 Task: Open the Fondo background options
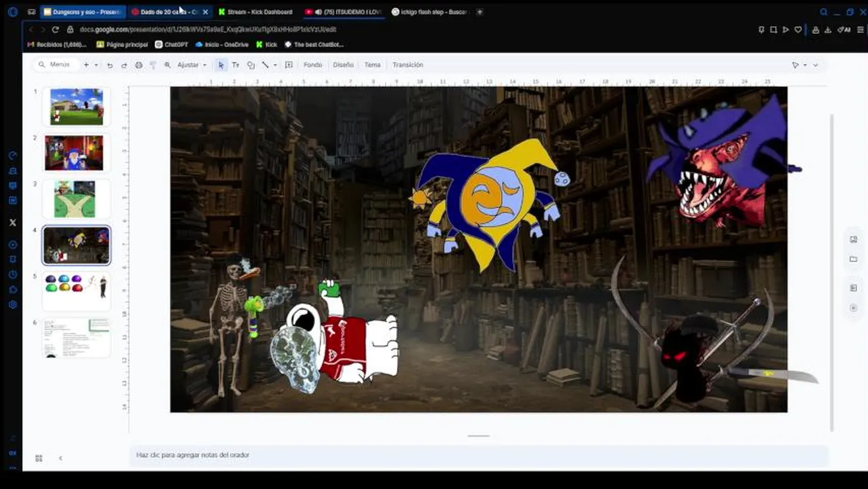coord(312,65)
